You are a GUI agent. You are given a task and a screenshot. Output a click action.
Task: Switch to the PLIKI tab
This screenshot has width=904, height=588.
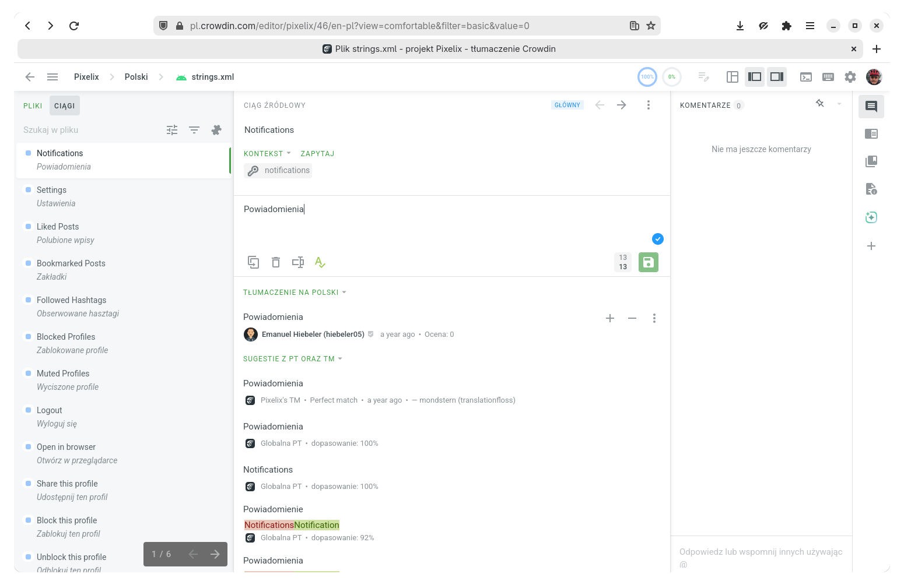(x=33, y=106)
